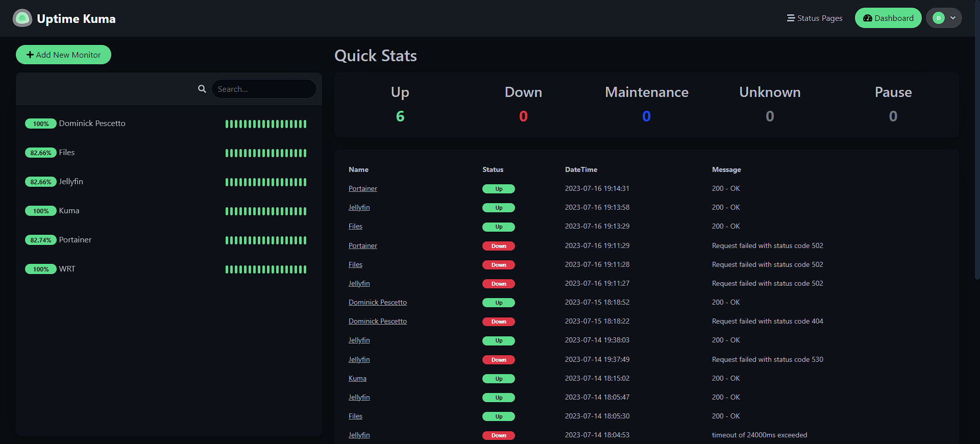Open Jellyfin link at 18:05:47
980x444 pixels.
[359, 397]
